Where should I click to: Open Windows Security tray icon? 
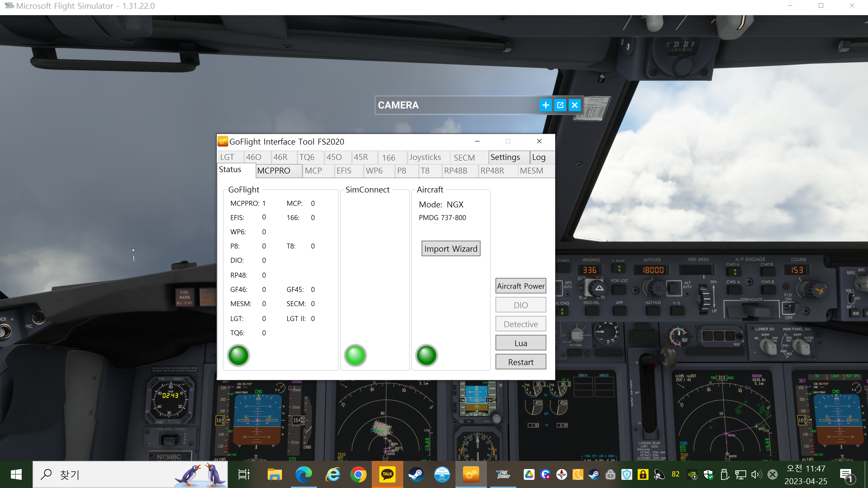(x=708, y=475)
